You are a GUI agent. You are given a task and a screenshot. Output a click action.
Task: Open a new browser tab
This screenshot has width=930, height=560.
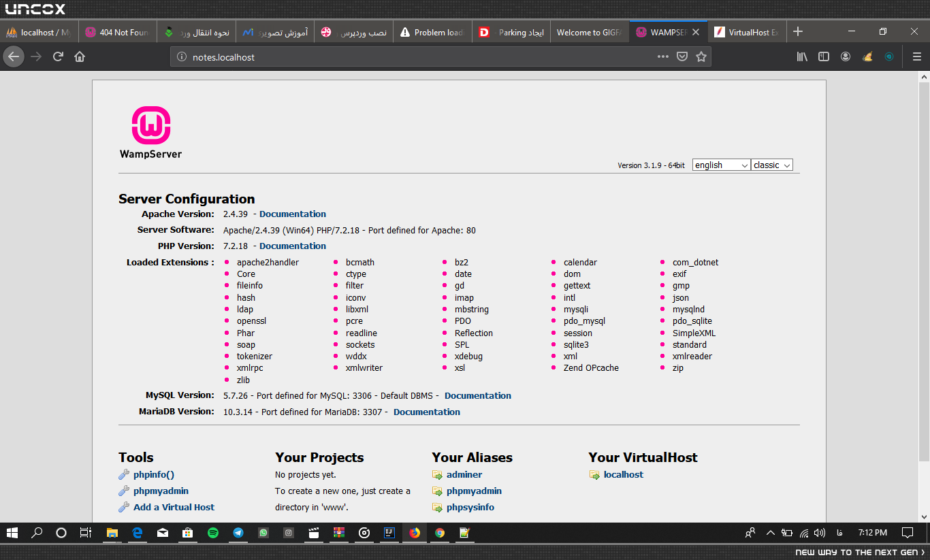[x=798, y=32]
